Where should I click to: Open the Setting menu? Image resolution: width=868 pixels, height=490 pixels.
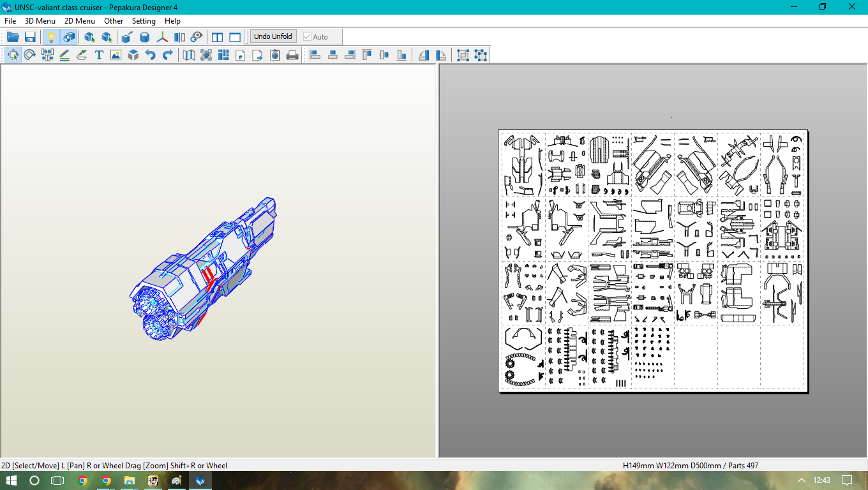tap(144, 21)
